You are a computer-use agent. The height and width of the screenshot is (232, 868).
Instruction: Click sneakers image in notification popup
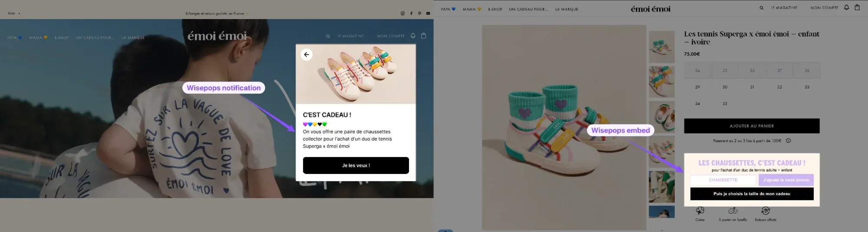(x=356, y=74)
